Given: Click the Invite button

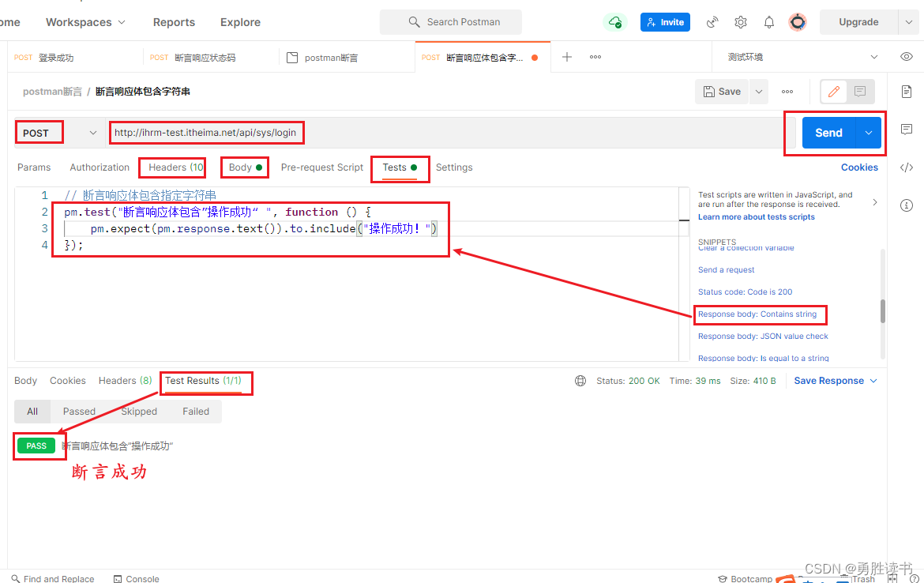Looking at the screenshot, I should pyautogui.click(x=665, y=22).
